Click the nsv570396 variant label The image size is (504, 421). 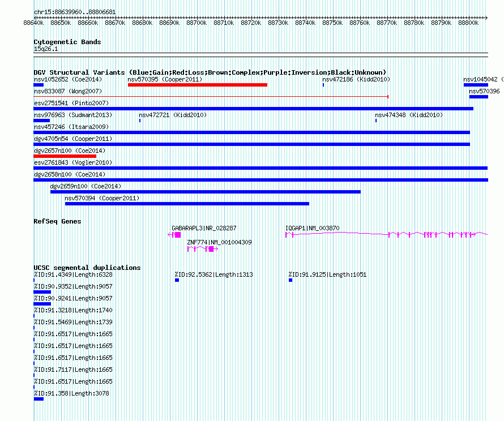click(484, 91)
